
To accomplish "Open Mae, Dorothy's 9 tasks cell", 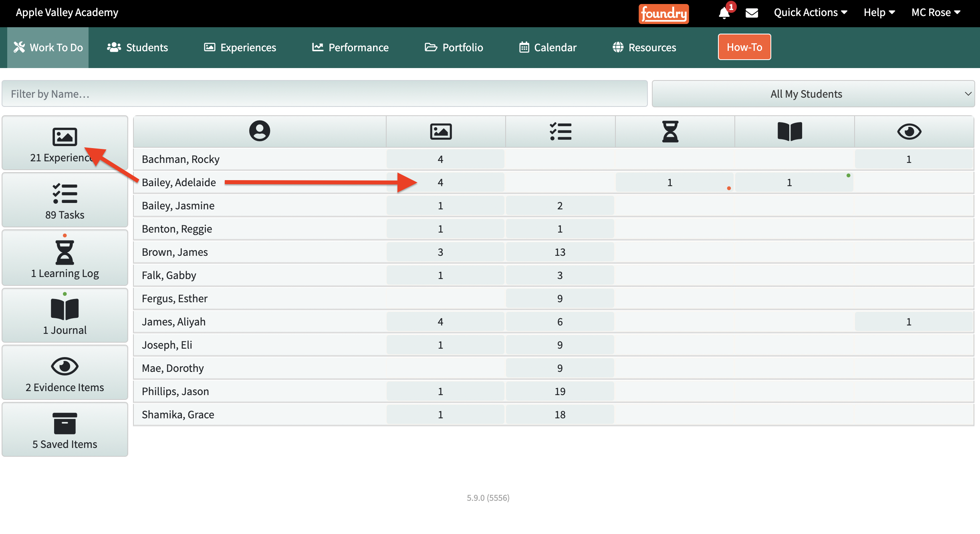I will point(560,368).
